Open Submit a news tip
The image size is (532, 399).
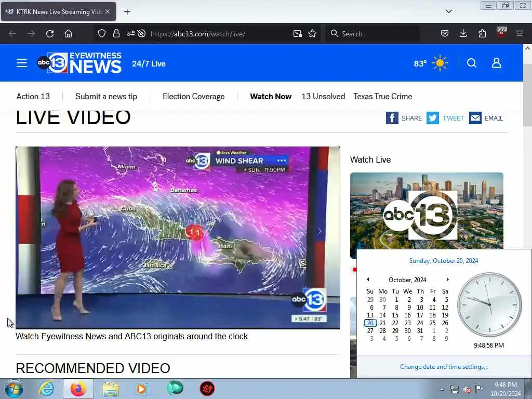tap(106, 96)
